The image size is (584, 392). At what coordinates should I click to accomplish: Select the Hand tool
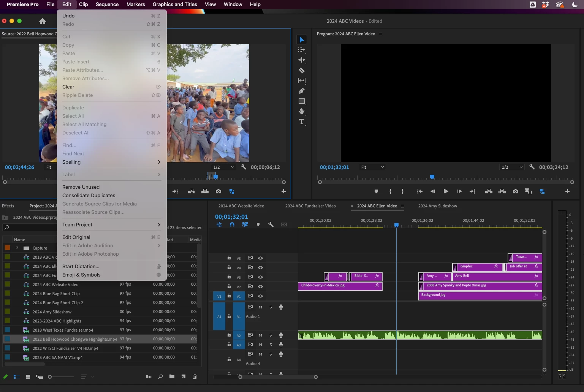click(x=302, y=111)
